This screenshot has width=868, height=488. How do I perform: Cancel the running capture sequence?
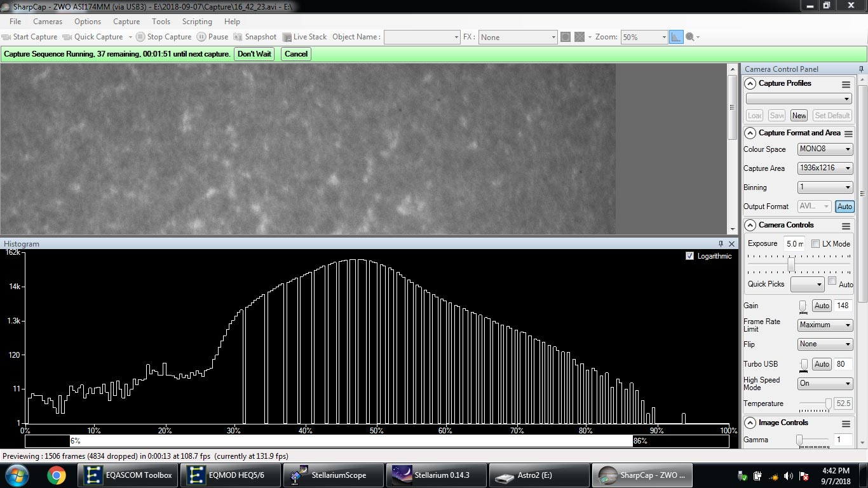296,54
